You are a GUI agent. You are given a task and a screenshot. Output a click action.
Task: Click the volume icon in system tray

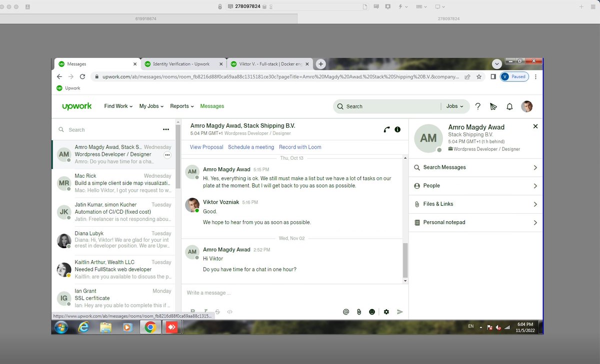(499, 328)
